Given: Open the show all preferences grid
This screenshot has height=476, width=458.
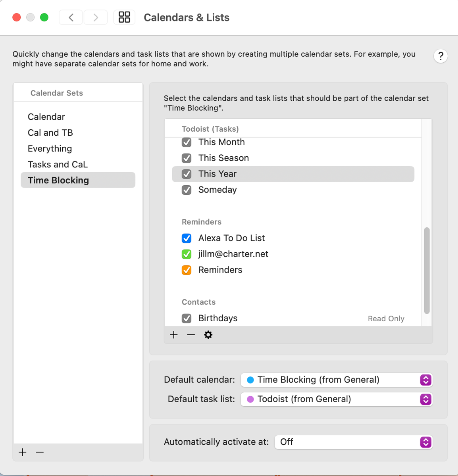Looking at the screenshot, I should [124, 17].
